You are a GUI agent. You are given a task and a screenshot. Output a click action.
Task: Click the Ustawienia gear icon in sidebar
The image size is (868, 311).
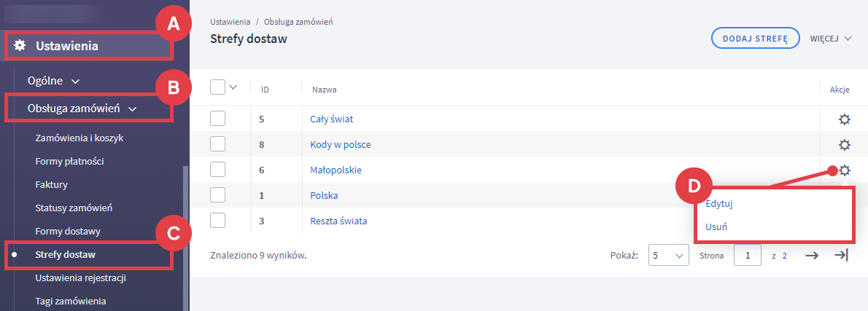click(x=20, y=47)
